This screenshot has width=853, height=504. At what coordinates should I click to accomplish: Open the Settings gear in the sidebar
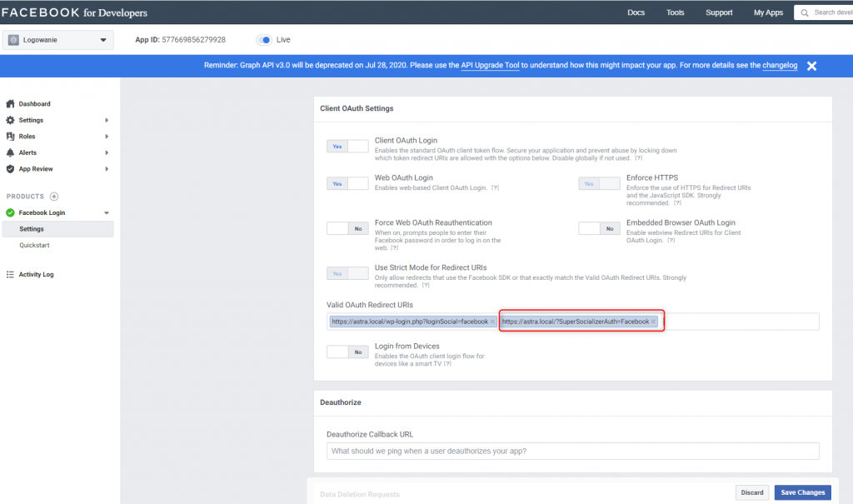[x=12, y=119]
